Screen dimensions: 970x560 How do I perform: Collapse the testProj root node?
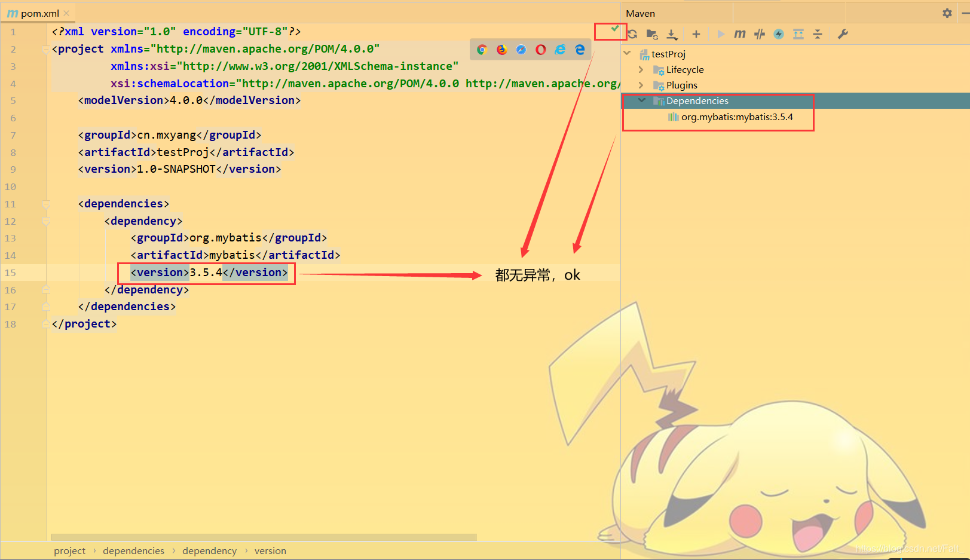pyautogui.click(x=627, y=53)
